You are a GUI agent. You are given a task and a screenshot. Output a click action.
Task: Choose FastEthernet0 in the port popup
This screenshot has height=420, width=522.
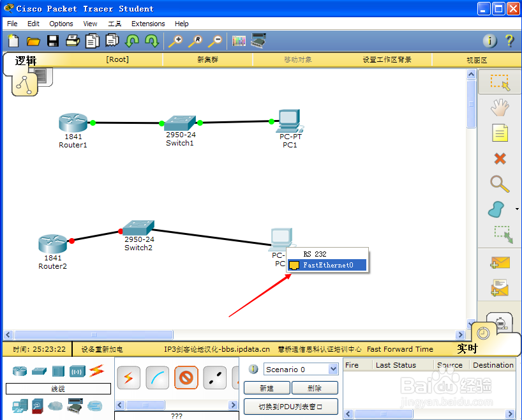click(327, 265)
